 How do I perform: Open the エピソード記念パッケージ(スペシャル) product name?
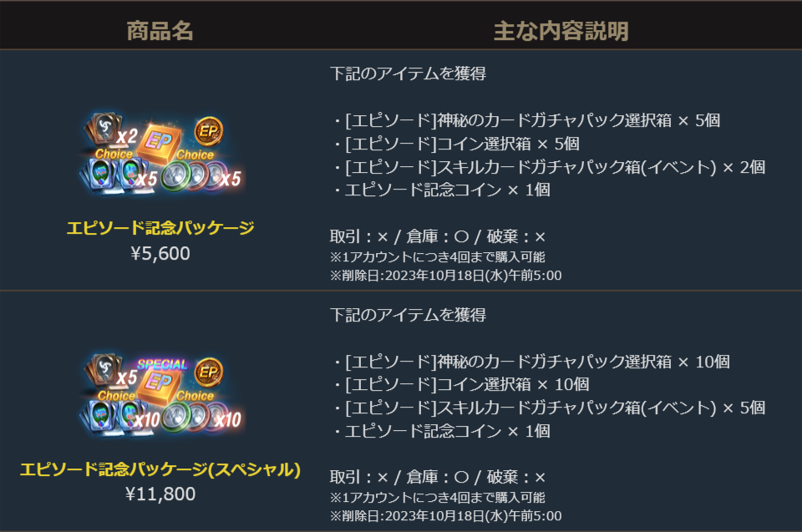(x=160, y=469)
